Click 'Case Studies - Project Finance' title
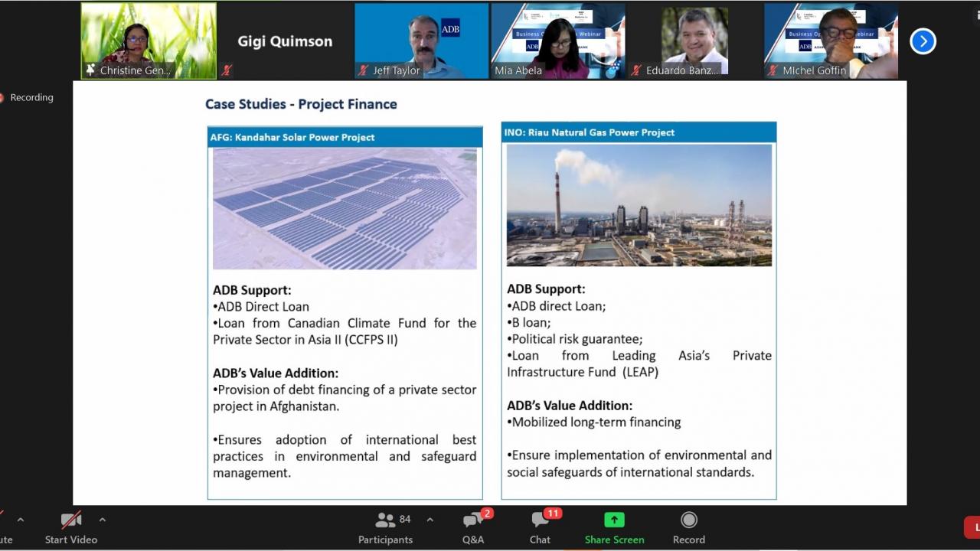This screenshot has width=980, height=551. 301,104
